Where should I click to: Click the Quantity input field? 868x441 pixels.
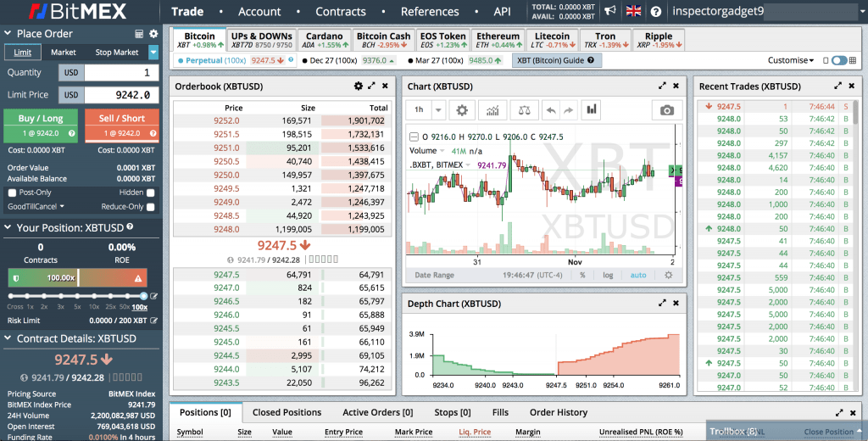pyautogui.click(x=121, y=73)
